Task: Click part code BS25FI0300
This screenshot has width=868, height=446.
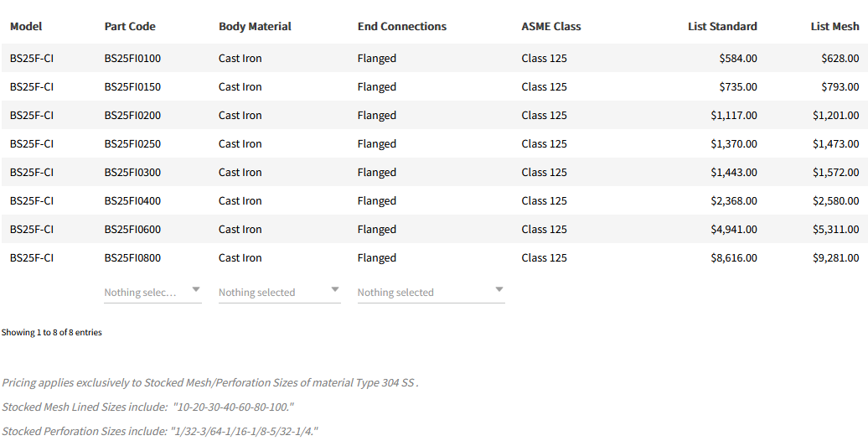Action: coord(132,173)
